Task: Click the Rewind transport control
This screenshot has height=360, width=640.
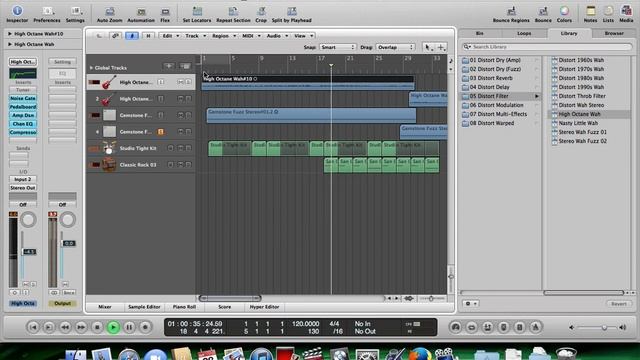Action: [65, 327]
